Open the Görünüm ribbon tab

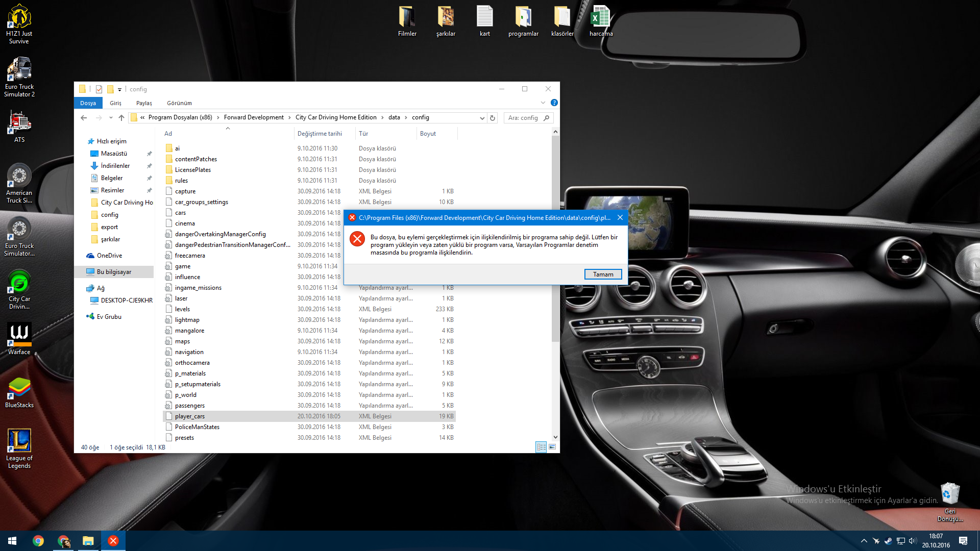(x=179, y=103)
